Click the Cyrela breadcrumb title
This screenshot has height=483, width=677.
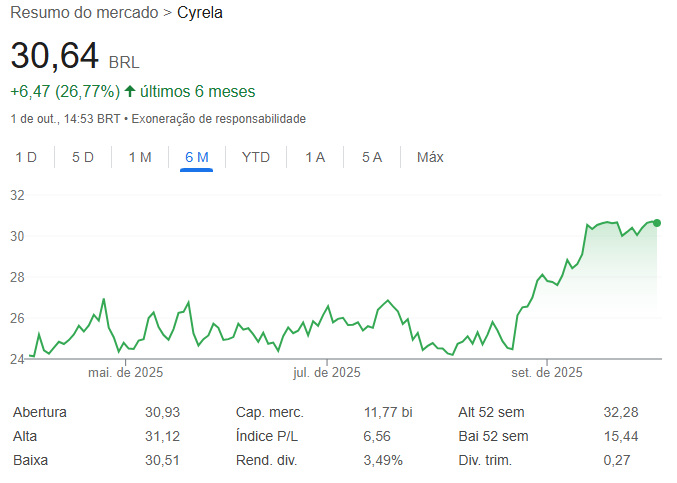(x=199, y=13)
